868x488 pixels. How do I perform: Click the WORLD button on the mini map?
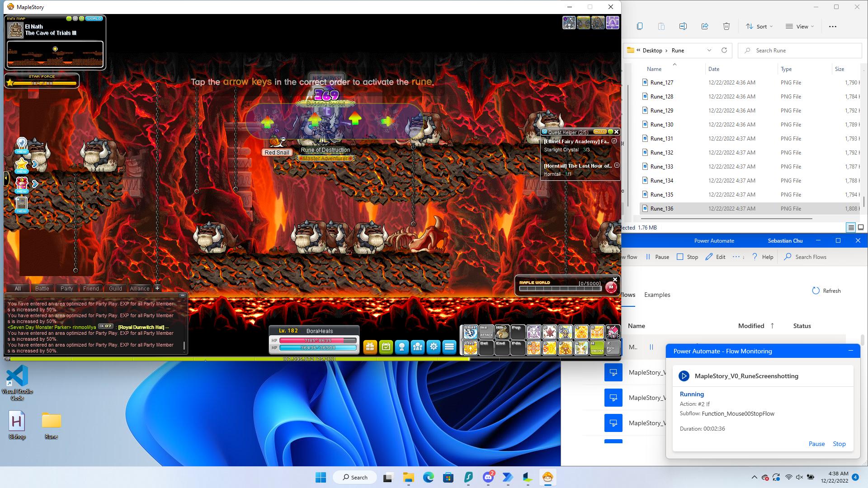point(94,19)
